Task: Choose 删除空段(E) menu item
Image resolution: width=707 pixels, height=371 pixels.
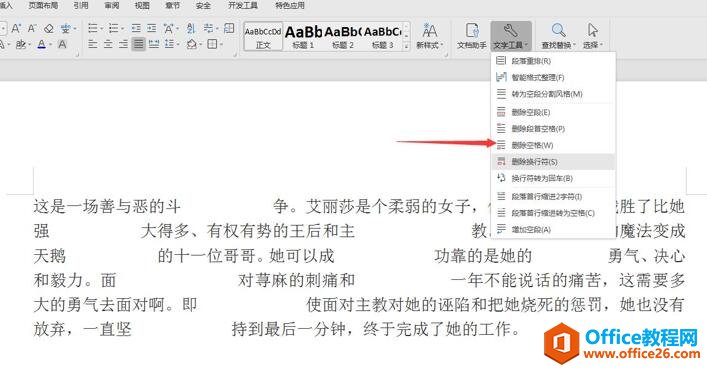Action: pyautogui.click(x=553, y=112)
